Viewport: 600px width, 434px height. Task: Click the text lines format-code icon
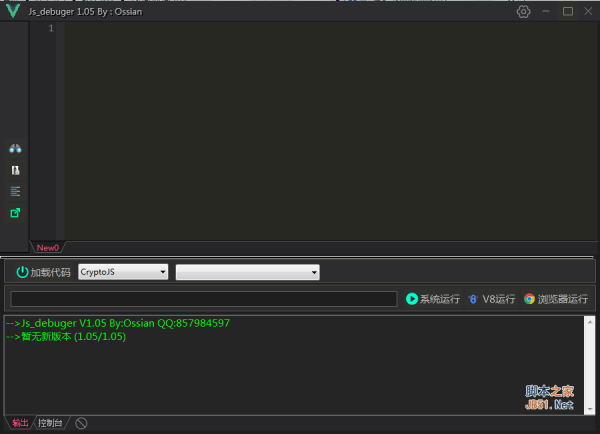pyautogui.click(x=15, y=191)
